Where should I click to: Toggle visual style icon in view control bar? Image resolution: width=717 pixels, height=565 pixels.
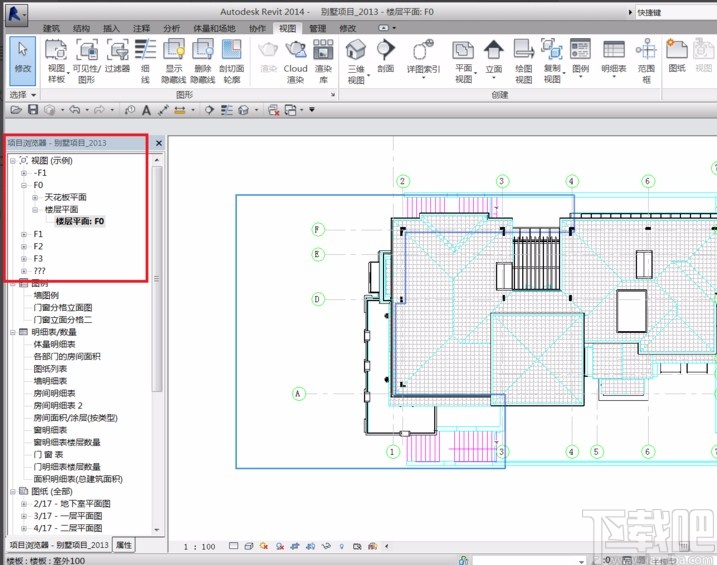248,546
